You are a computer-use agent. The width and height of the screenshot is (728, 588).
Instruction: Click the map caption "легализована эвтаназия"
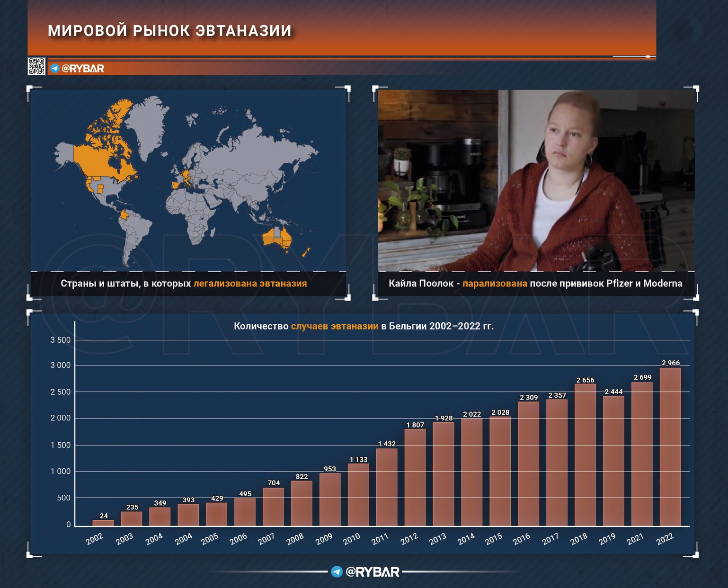[x=250, y=284]
